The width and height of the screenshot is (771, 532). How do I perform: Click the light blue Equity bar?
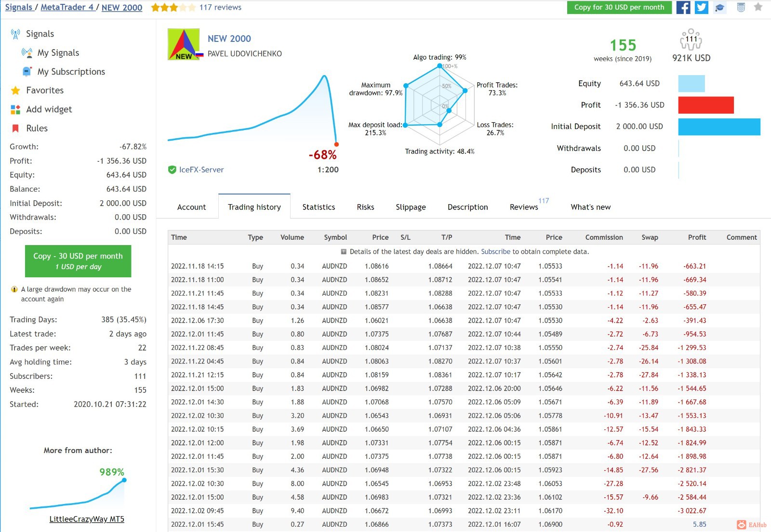click(x=691, y=84)
